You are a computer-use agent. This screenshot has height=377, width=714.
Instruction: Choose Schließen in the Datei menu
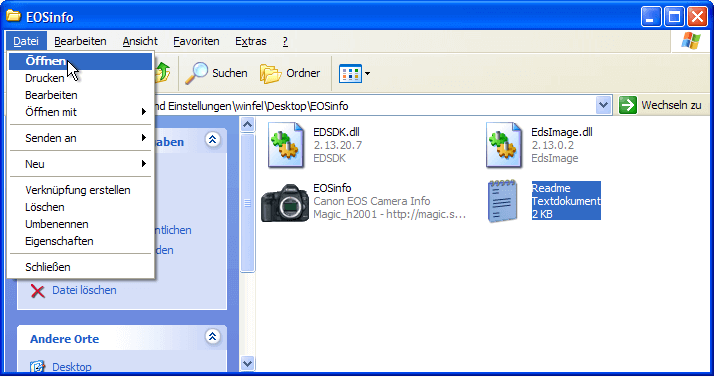[x=81, y=267]
